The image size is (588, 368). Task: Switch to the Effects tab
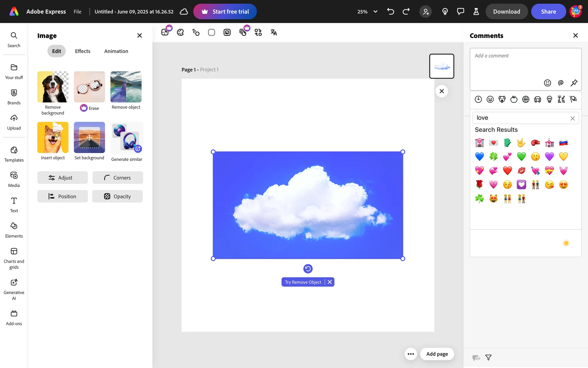82,51
